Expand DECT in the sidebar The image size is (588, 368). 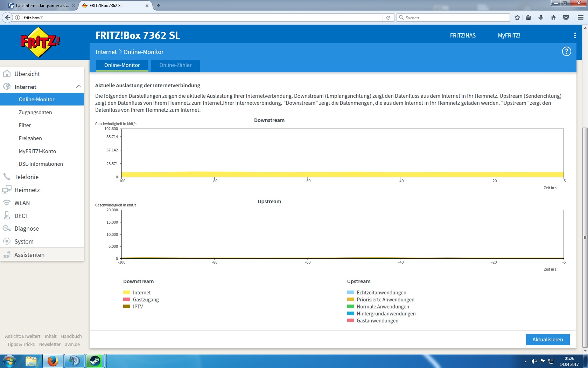click(x=42, y=216)
